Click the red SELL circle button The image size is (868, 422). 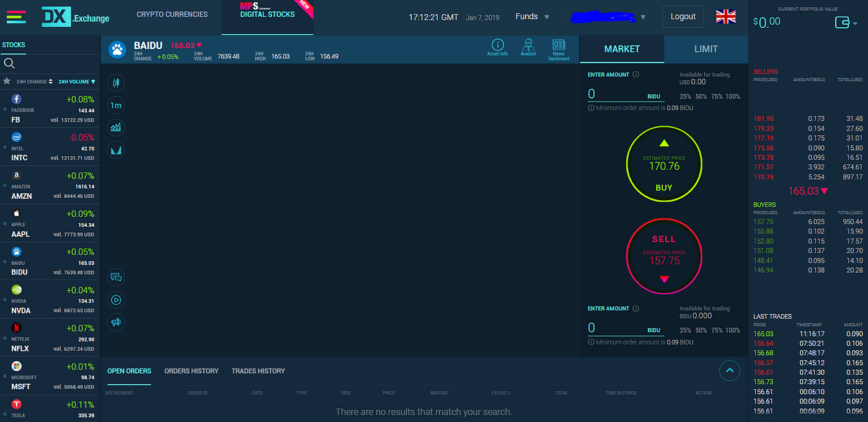664,256
